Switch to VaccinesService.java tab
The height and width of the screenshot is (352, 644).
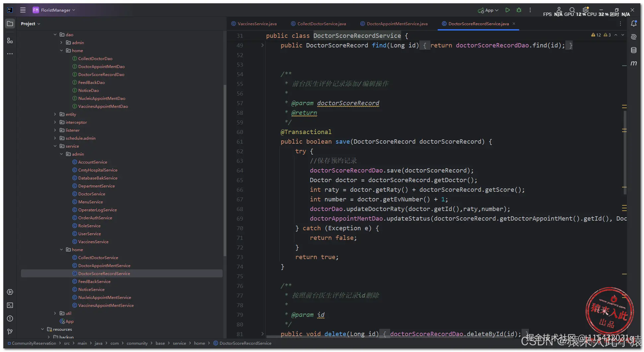coord(254,24)
